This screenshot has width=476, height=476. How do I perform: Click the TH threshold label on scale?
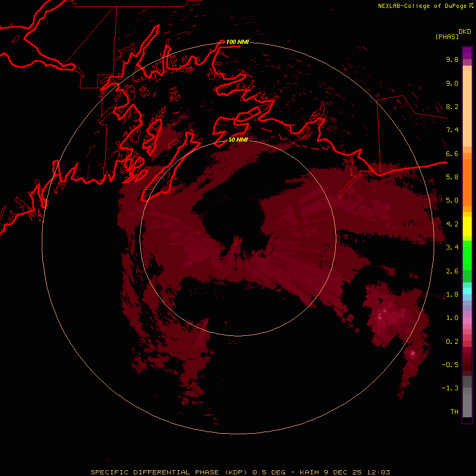454,411
